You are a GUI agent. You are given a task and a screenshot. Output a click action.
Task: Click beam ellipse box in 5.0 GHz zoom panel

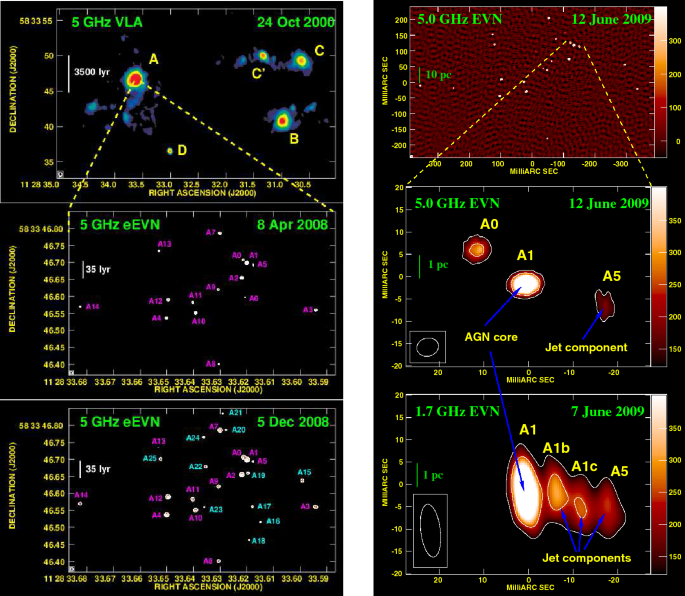click(x=428, y=347)
